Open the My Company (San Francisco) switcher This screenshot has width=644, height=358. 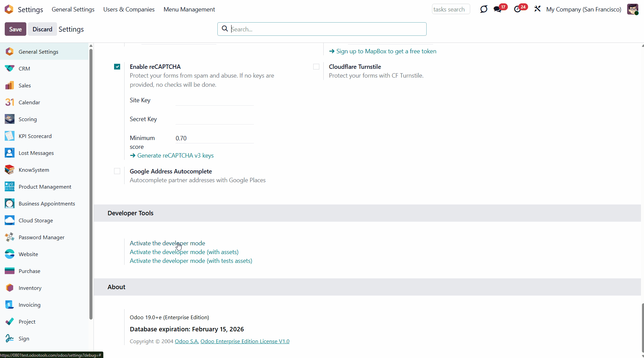coord(584,9)
